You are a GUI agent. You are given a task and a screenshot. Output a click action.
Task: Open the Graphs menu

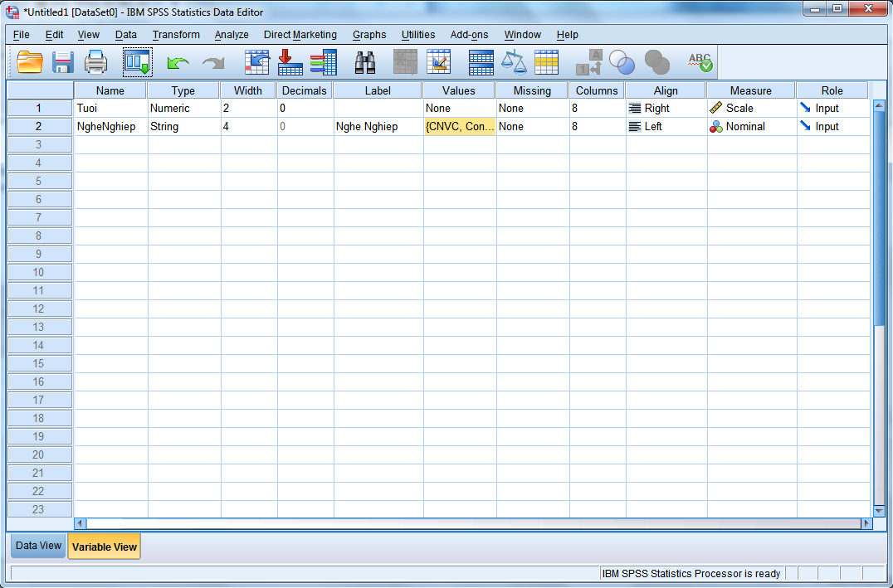(369, 35)
